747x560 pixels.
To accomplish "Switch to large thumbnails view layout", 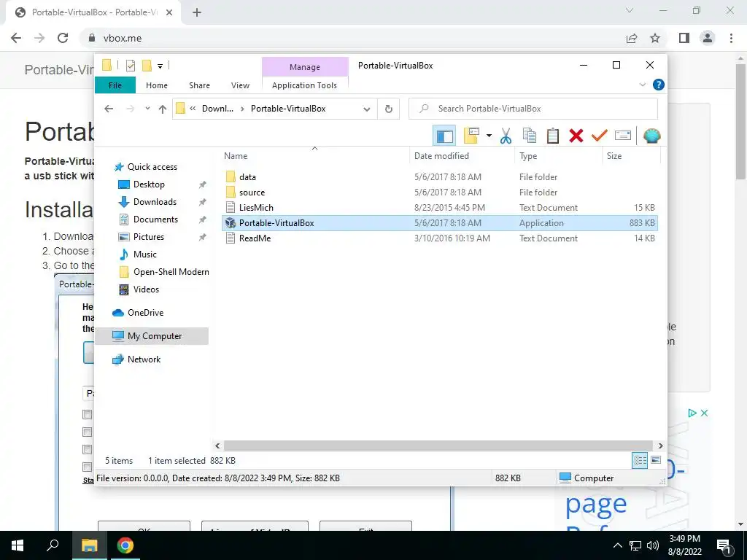I will click(x=656, y=460).
